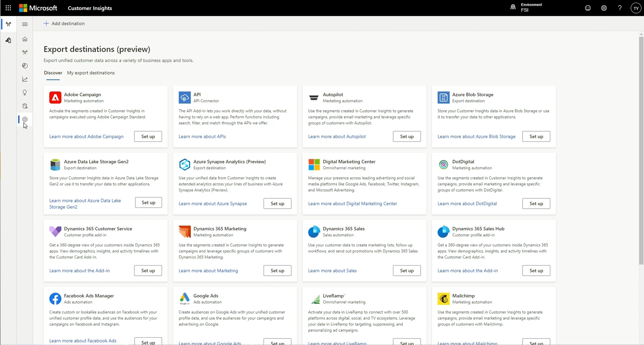Set up Azure Synapse Analytics
Image resolution: width=644 pixels, height=345 pixels.
click(277, 203)
